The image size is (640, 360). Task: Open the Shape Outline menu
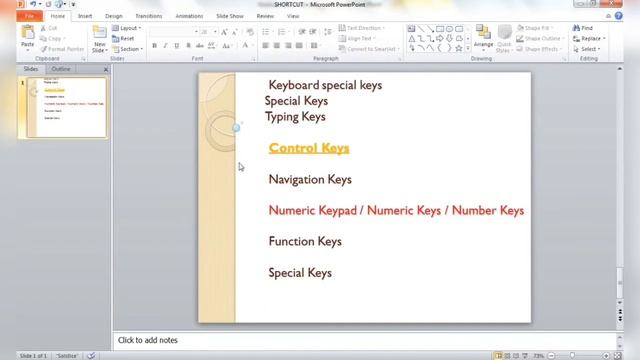pos(540,38)
